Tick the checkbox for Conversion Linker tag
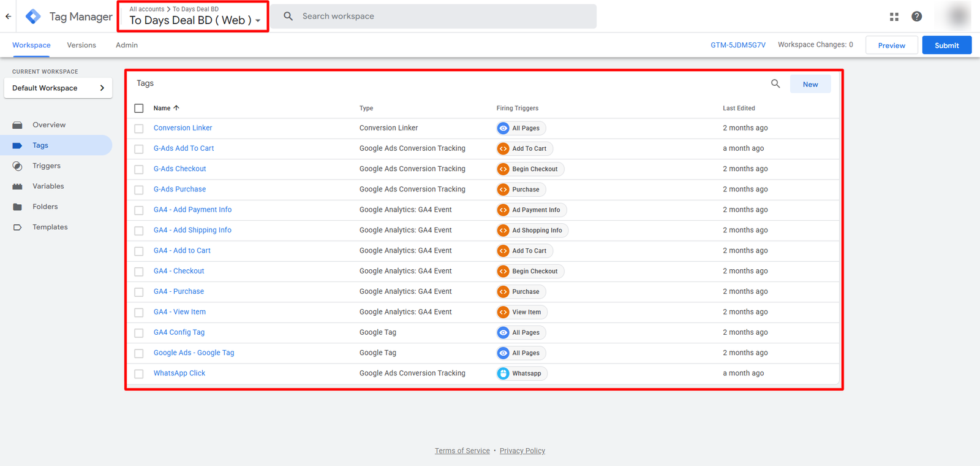This screenshot has width=980, height=466. 139,129
